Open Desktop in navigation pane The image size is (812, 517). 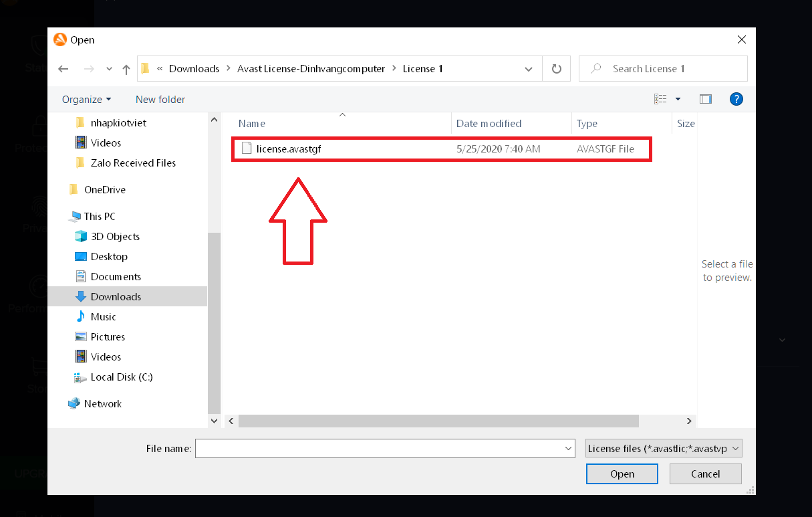109,256
